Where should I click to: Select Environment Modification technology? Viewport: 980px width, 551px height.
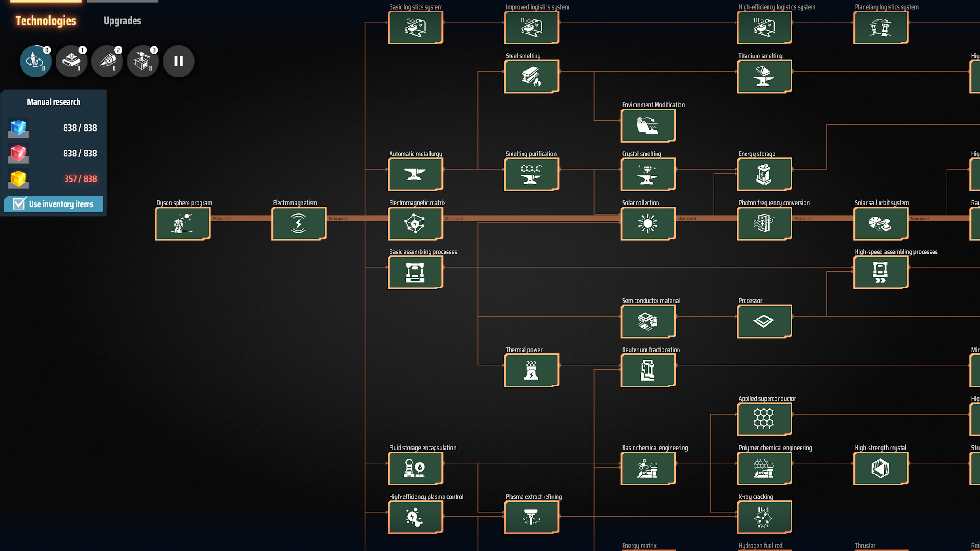click(648, 125)
